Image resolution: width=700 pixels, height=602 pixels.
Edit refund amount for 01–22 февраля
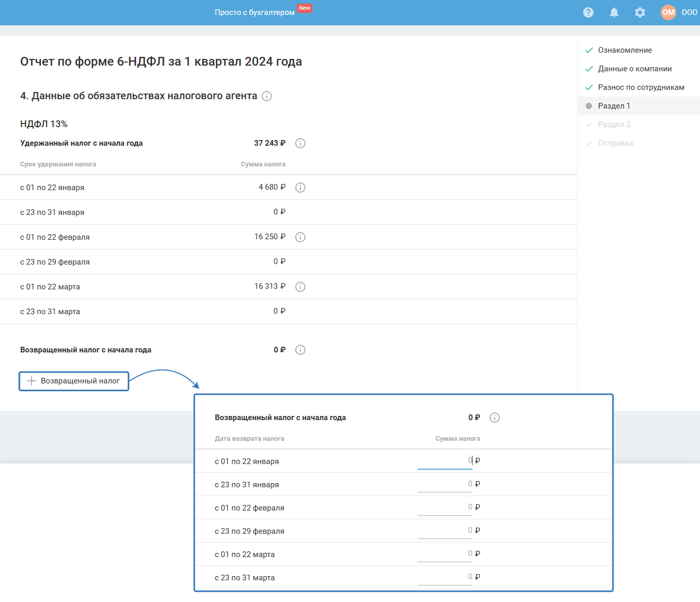coord(445,507)
